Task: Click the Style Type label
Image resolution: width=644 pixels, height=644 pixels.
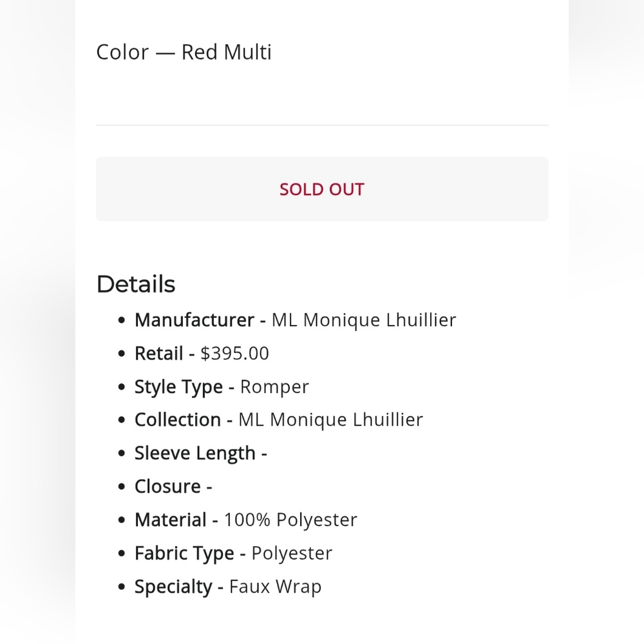Action: point(178,387)
